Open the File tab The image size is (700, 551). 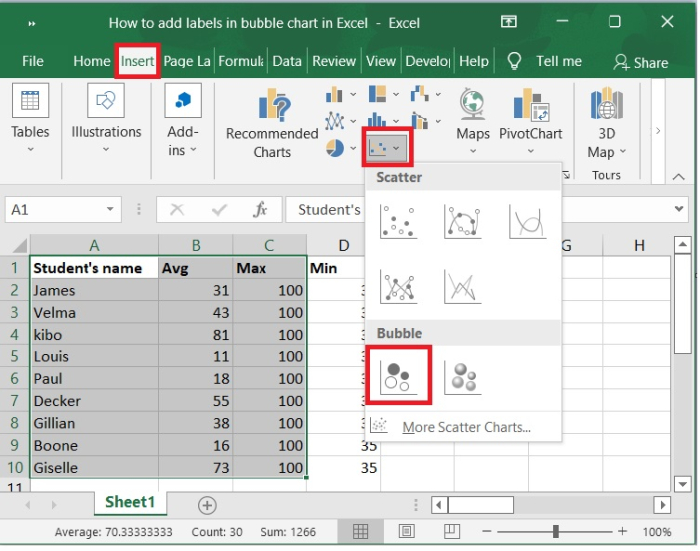33,61
